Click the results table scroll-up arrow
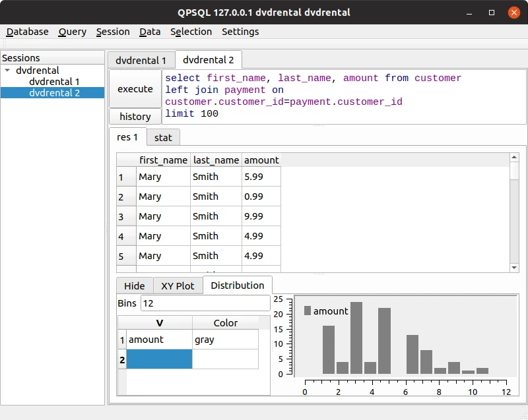 (x=514, y=158)
